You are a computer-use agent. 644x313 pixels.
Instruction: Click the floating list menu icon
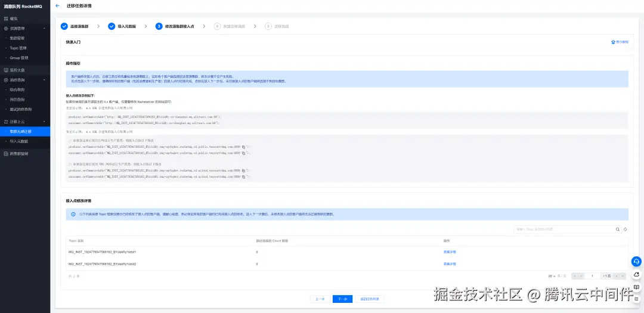coord(636,299)
